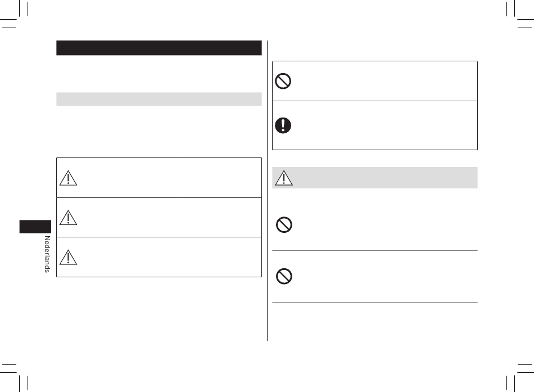Click the light gray subheading bar under the title
This screenshot has height=392, width=534.
[x=159, y=99]
